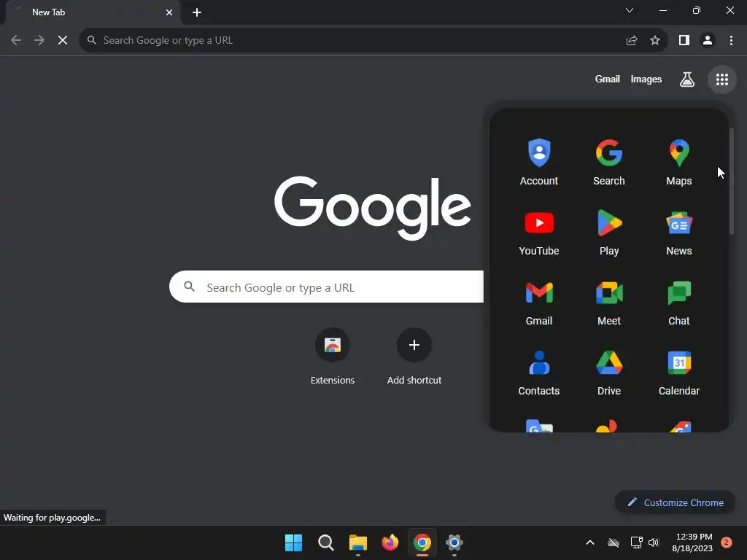Viewport: 747px width, 560px height.
Task: Open Google News app icon
Action: [x=679, y=232]
